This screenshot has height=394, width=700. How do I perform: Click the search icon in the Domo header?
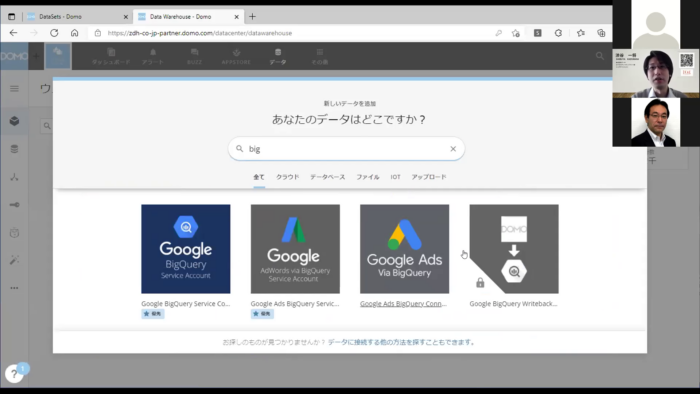[x=600, y=56]
